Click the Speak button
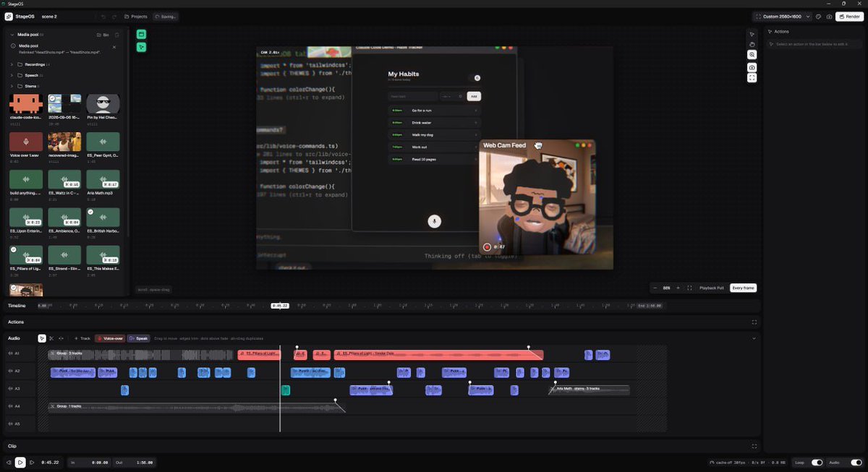868x472 pixels. point(138,338)
